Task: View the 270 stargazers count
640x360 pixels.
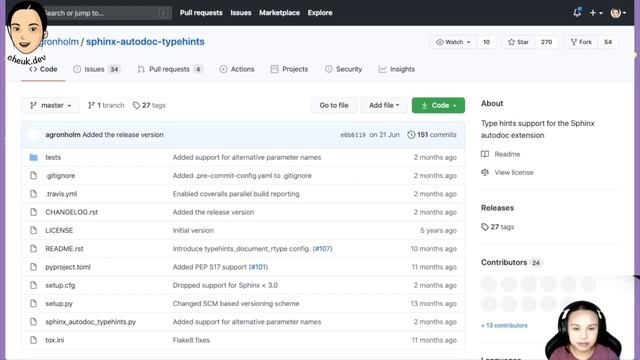Action: click(546, 42)
